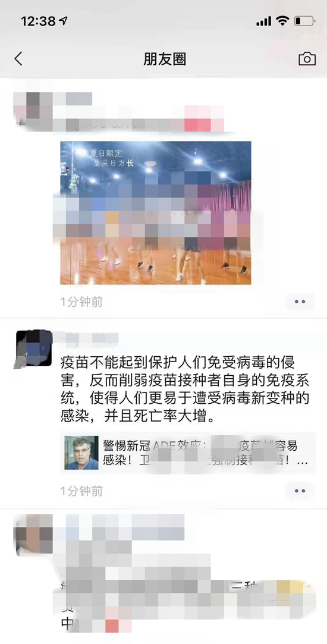Viewport: 327px width, 644px height.
Task: Tap the battery indicator in the status bar
Action: [x=305, y=21]
